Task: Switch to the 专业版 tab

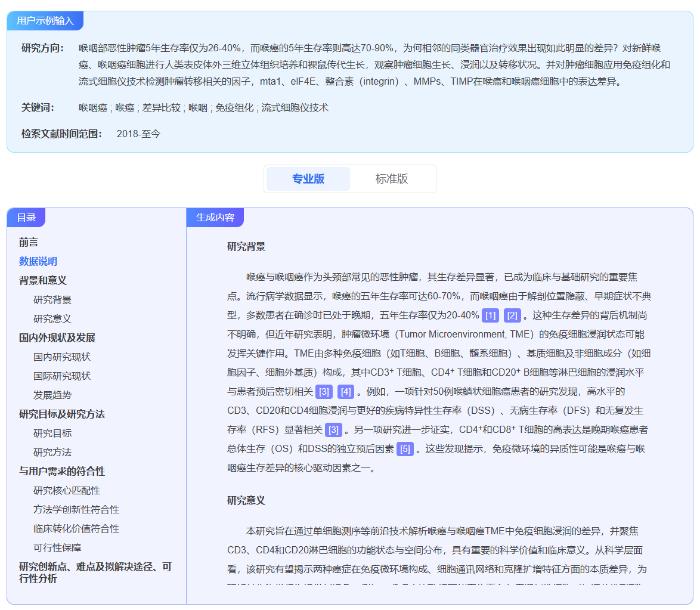Action: coord(308,179)
